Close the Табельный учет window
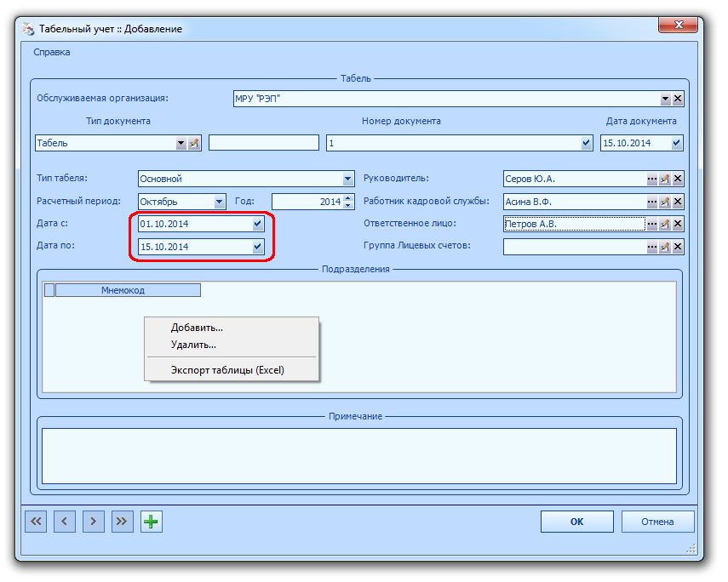This screenshot has height=582, width=728. (x=678, y=25)
